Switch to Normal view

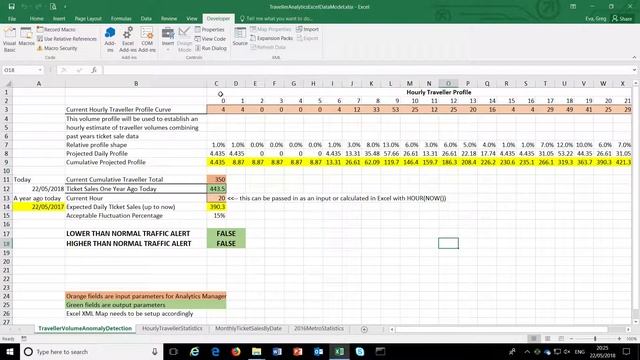(533, 338)
